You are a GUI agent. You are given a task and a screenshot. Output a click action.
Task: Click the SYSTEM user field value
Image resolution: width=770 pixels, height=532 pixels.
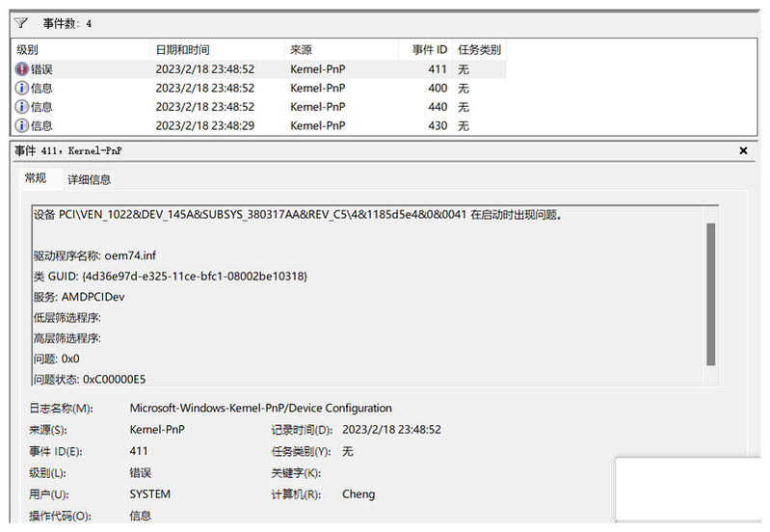[x=149, y=494]
